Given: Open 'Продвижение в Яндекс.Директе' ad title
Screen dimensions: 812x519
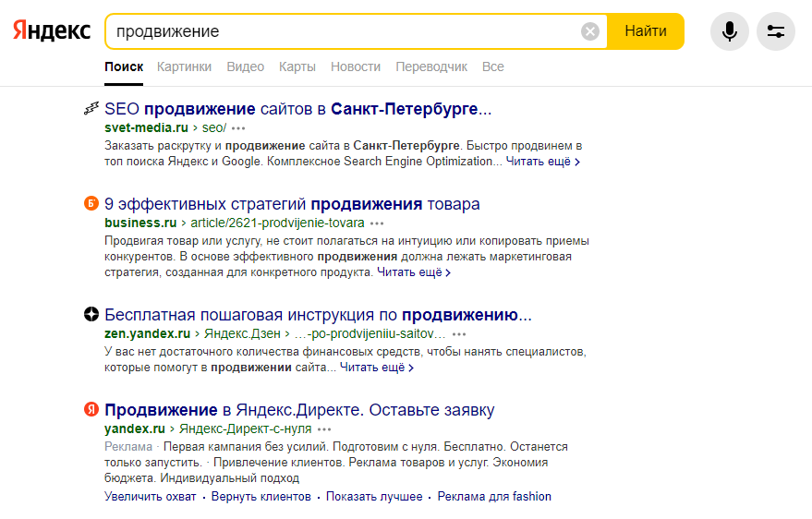Looking at the screenshot, I should [299, 410].
